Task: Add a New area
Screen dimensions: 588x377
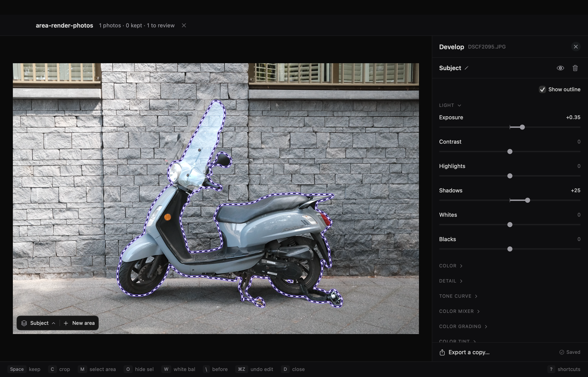Action: pos(79,323)
